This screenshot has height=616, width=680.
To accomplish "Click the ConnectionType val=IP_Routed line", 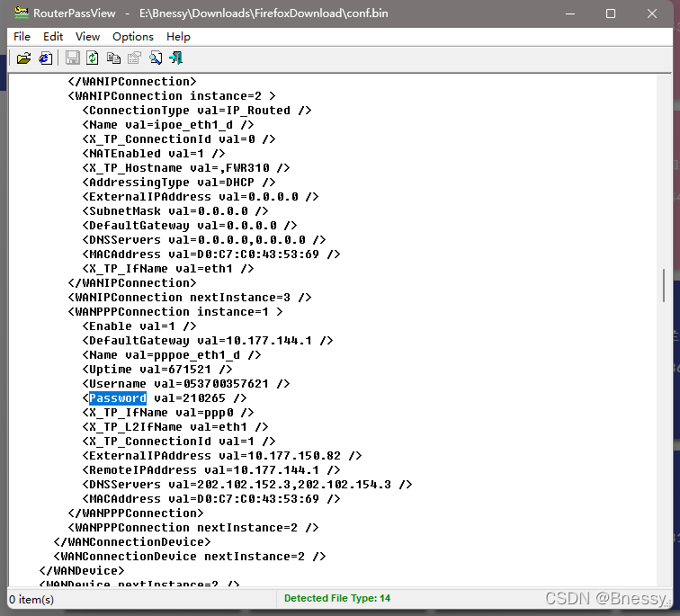I will point(197,110).
